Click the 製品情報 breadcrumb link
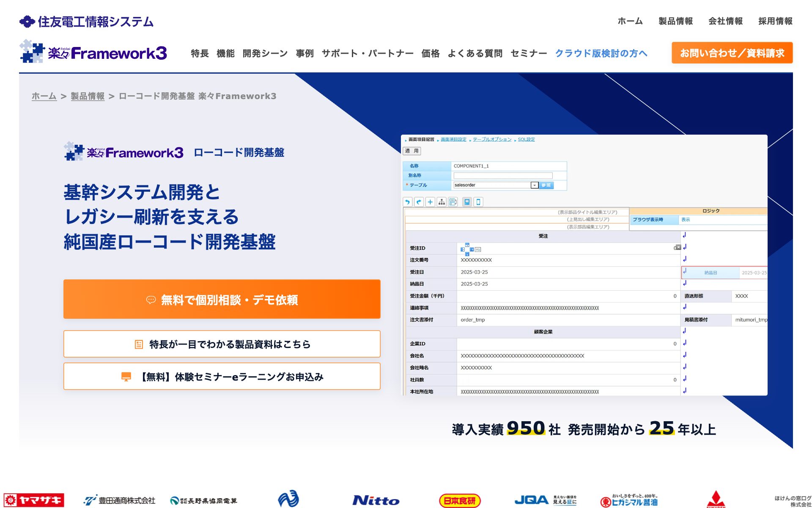This screenshot has width=812, height=508. click(88, 96)
